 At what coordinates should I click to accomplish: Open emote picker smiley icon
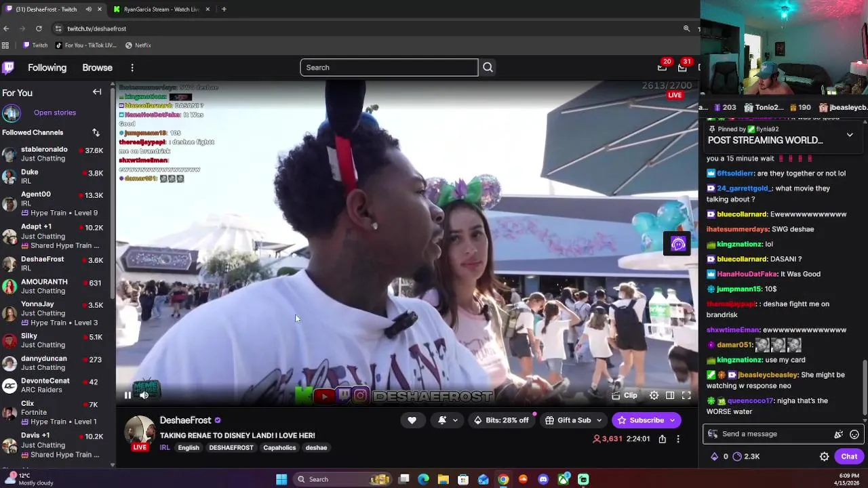pyautogui.click(x=854, y=434)
